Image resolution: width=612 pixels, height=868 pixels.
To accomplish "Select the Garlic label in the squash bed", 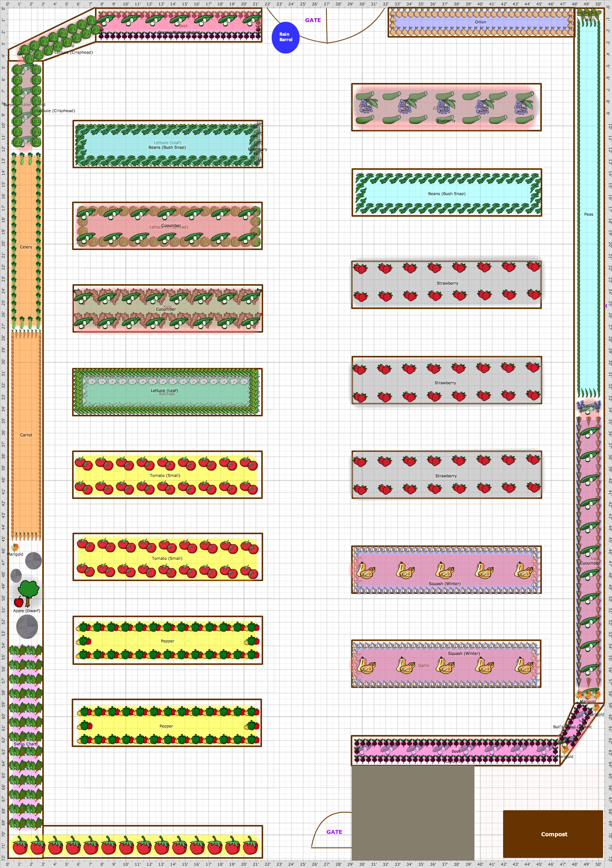I will (424, 665).
